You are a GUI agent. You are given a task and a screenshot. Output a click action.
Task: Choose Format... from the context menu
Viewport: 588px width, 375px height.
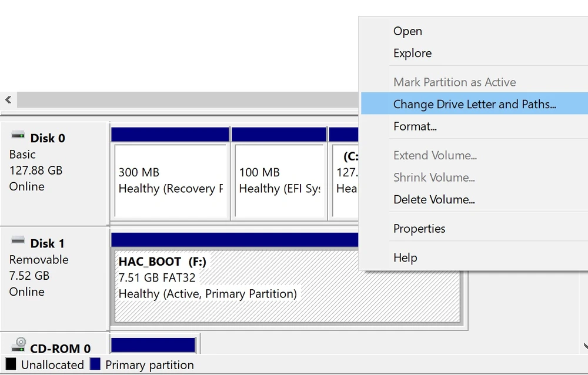pos(415,126)
